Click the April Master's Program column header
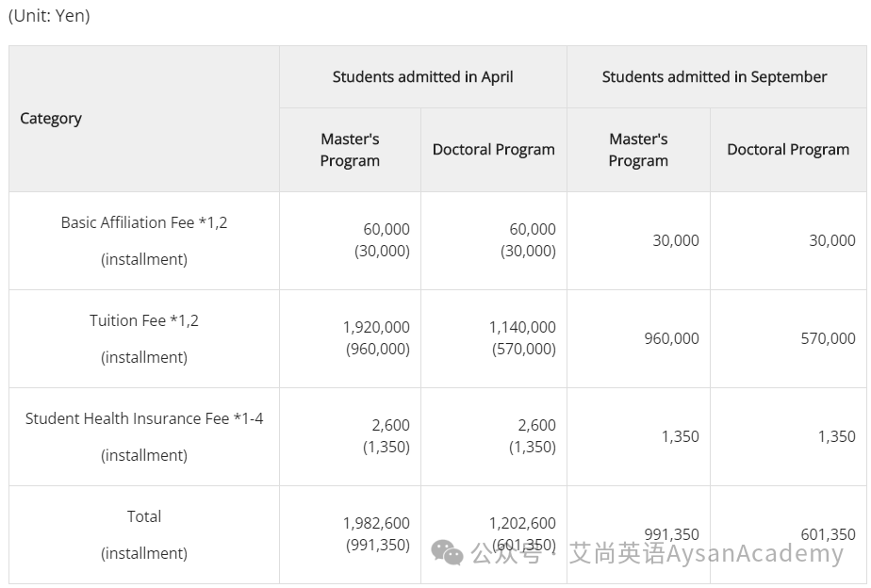The height and width of the screenshot is (588, 871). click(350, 150)
